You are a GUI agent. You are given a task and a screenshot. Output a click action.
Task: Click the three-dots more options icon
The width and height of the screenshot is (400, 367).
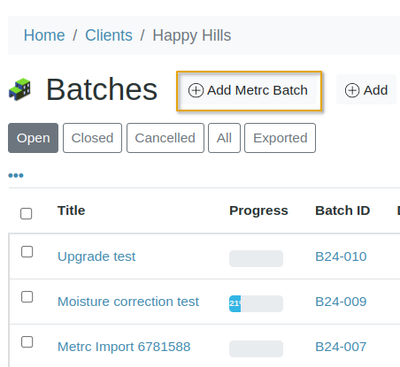[x=16, y=175]
